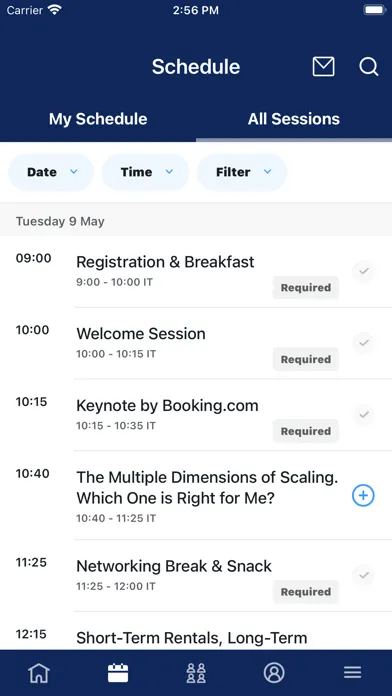392x696 pixels.
Task: Go to Home via bottom bar icon
Action: click(39, 672)
